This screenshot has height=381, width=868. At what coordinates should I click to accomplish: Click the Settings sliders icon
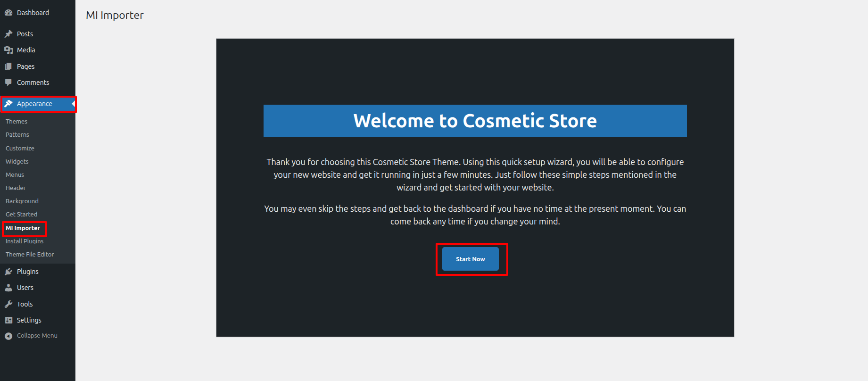pyautogui.click(x=8, y=320)
